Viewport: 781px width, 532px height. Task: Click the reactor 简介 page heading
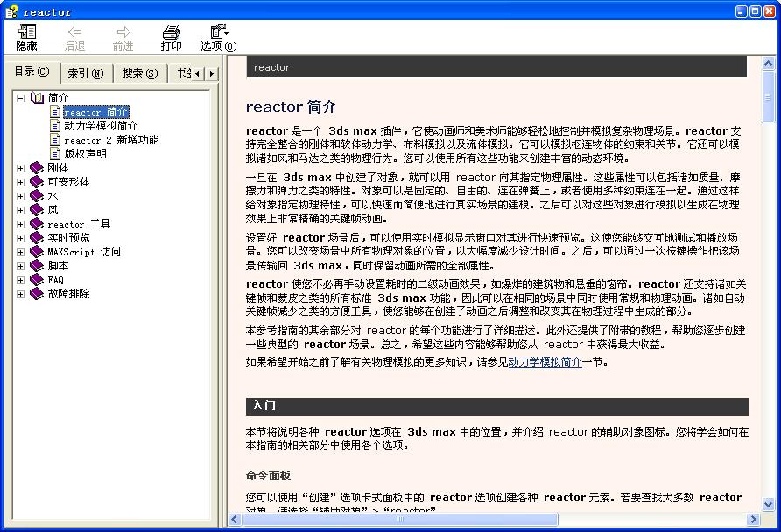tap(291, 107)
